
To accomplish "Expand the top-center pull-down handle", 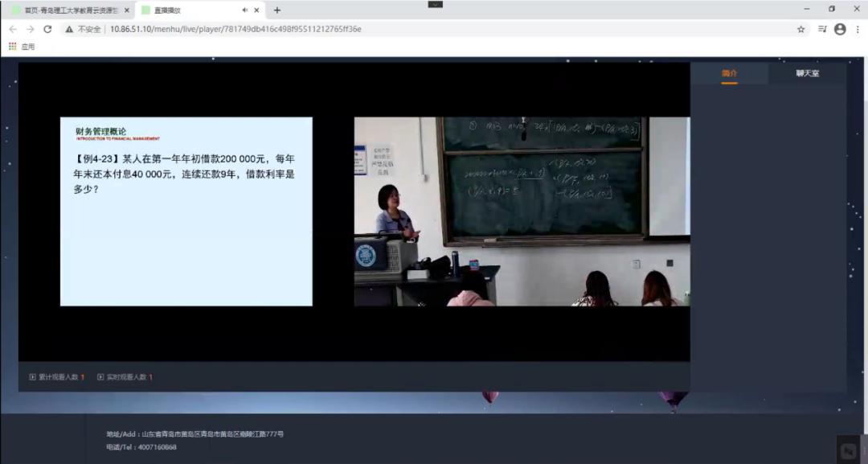I will pos(435,4).
